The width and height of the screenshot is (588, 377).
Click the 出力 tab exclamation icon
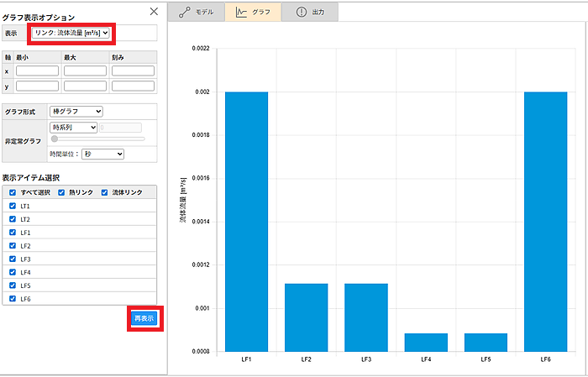(x=301, y=12)
